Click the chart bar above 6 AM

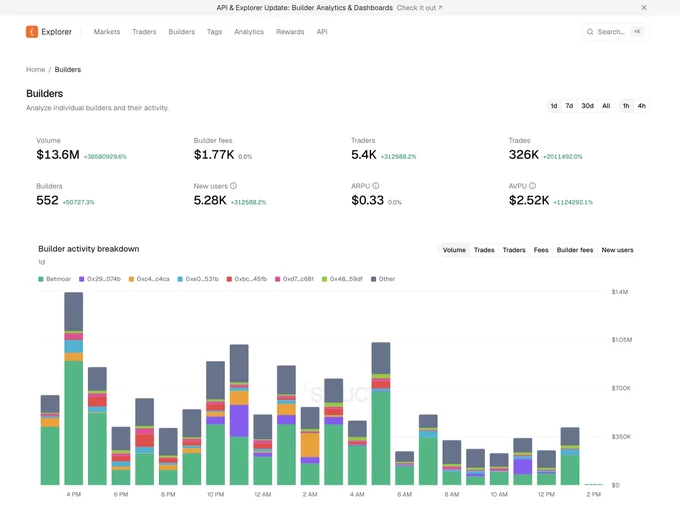(x=404, y=468)
